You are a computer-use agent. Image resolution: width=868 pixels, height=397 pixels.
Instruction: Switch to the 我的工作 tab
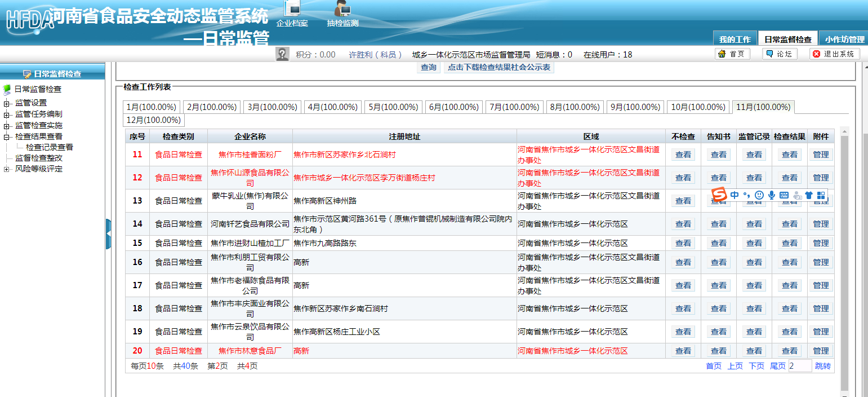pos(735,39)
